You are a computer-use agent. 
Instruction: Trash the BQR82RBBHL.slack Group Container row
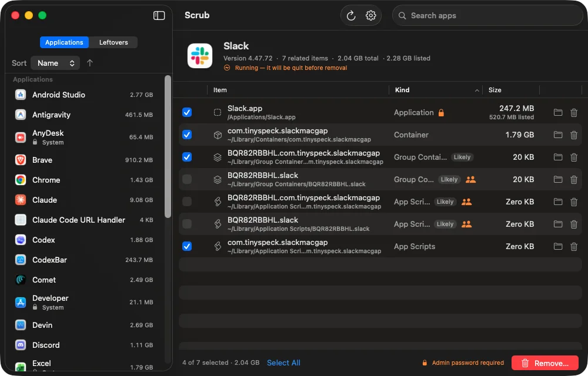[x=574, y=179]
